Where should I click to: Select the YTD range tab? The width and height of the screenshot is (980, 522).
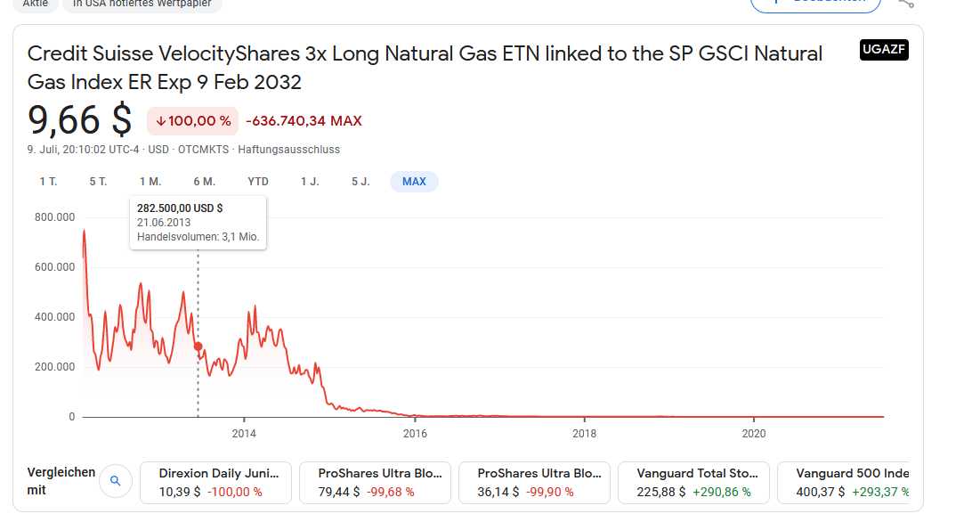[258, 182]
